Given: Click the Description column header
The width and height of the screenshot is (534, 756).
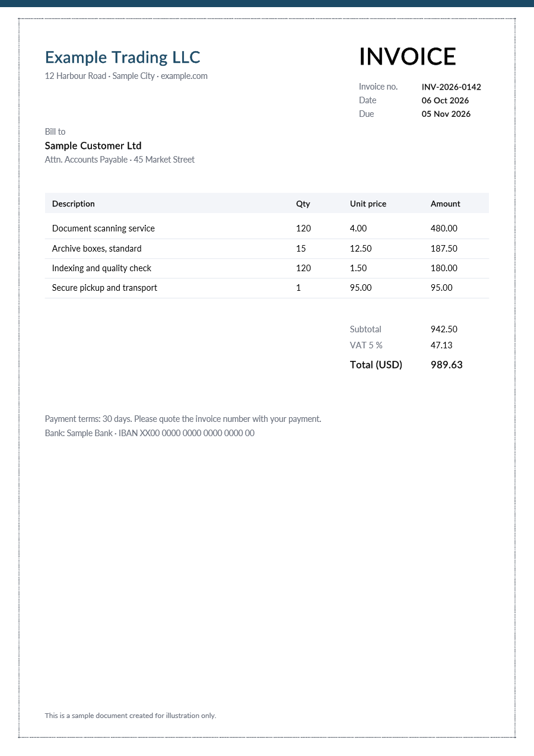Looking at the screenshot, I should pos(74,204).
